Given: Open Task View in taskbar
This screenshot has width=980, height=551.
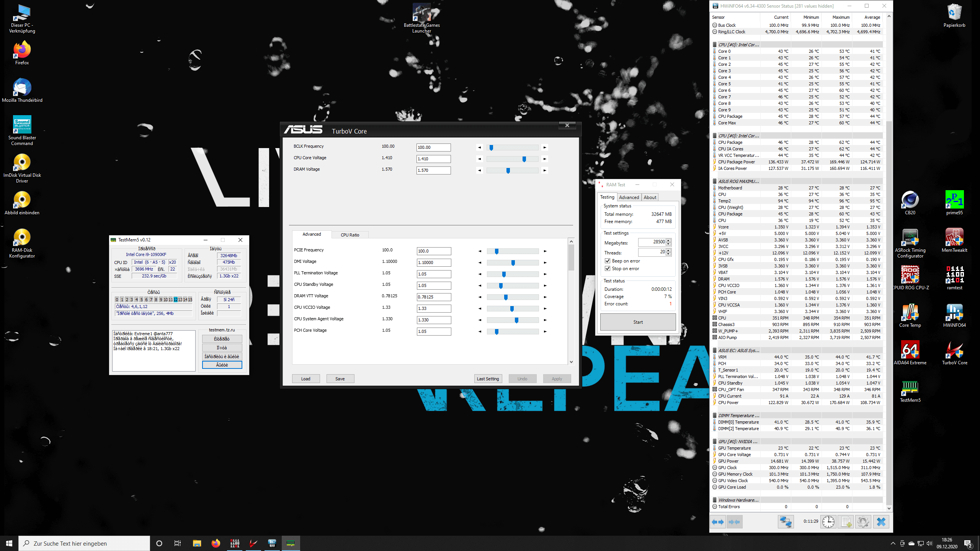Looking at the screenshot, I should pyautogui.click(x=178, y=543).
